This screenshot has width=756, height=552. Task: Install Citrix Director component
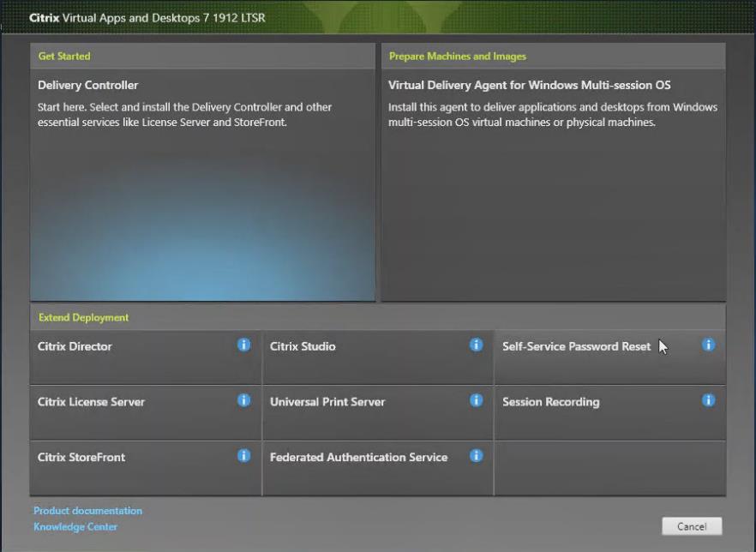[x=146, y=357]
